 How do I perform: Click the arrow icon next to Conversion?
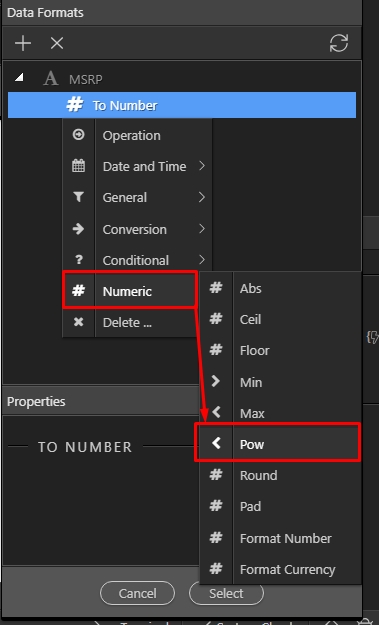[x=79, y=229]
